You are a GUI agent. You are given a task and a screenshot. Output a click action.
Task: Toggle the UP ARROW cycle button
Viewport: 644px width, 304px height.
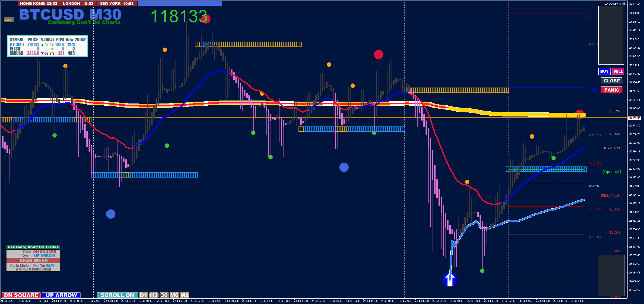(x=61, y=295)
